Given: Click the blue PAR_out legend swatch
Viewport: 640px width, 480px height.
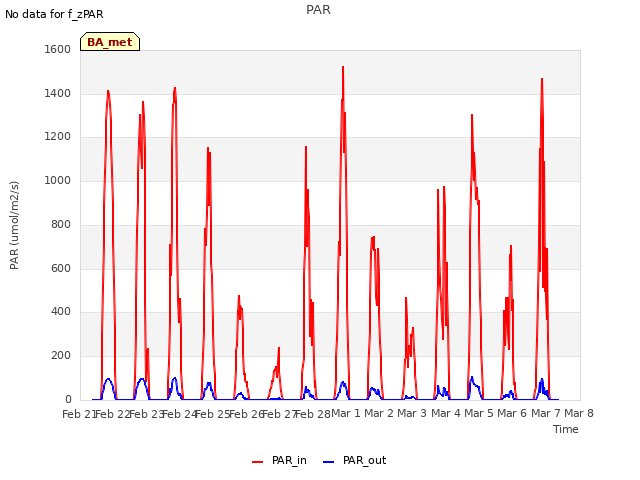Looking at the screenshot, I should pyautogui.click(x=329, y=462).
